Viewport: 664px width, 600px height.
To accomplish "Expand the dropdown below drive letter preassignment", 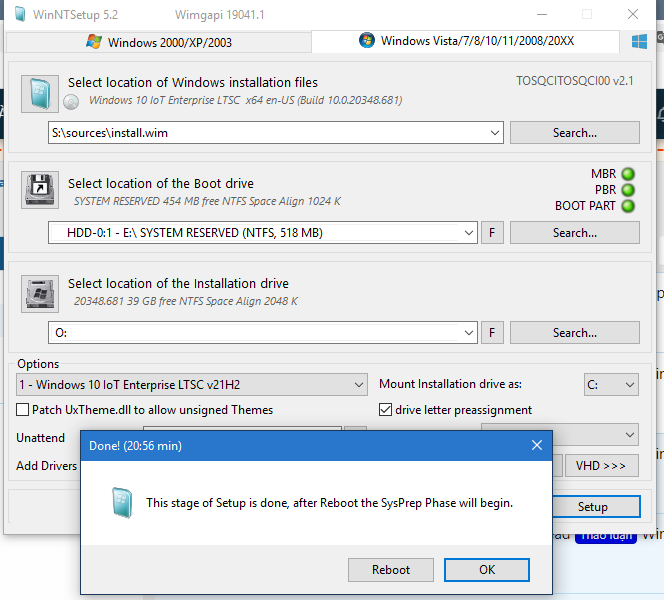I will (x=630, y=434).
